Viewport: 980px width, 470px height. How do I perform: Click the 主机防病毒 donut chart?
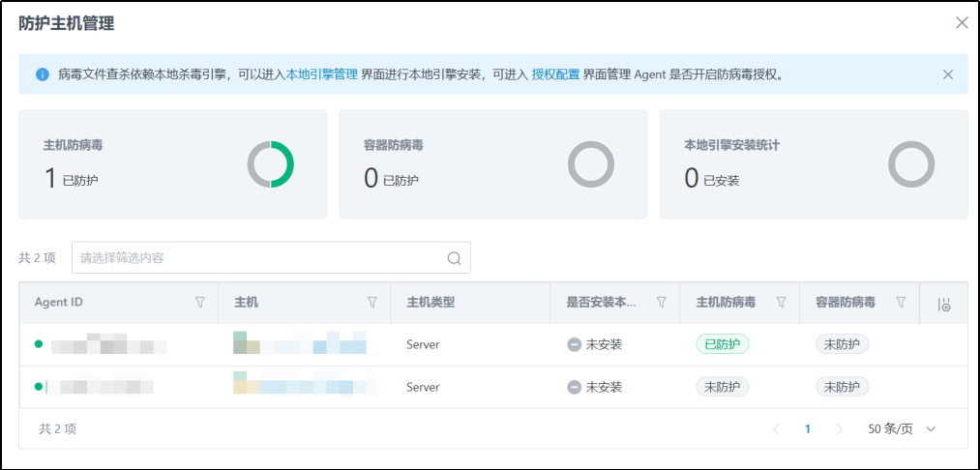[x=270, y=164]
